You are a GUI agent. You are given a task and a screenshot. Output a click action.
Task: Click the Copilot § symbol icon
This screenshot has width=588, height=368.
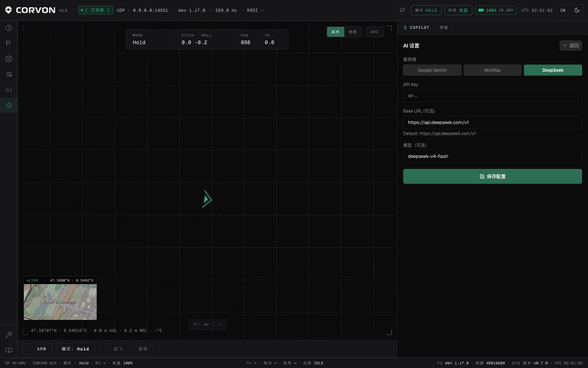click(x=405, y=28)
